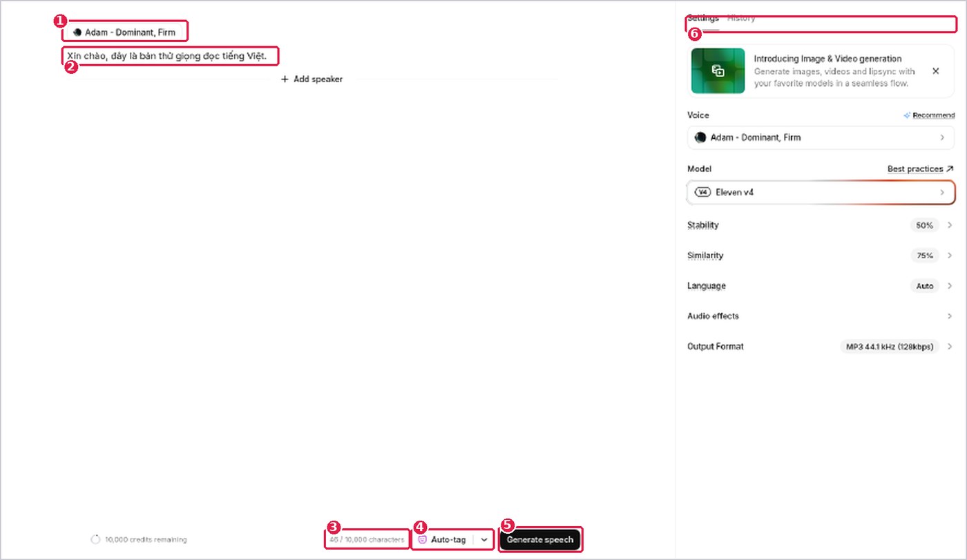The image size is (967, 560).
Task: Click the avatar icon in the Adam speaker chip
Action: click(77, 32)
